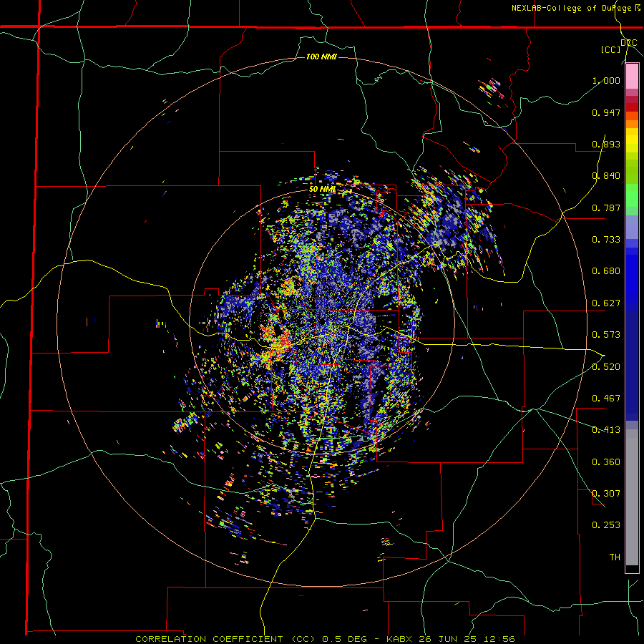644x644 pixels.
Task: Click the 0.307 legend value
Action: pyautogui.click(x=606, y=494)
